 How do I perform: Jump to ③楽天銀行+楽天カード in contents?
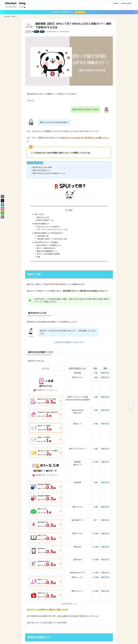click(x=52, y=239)
